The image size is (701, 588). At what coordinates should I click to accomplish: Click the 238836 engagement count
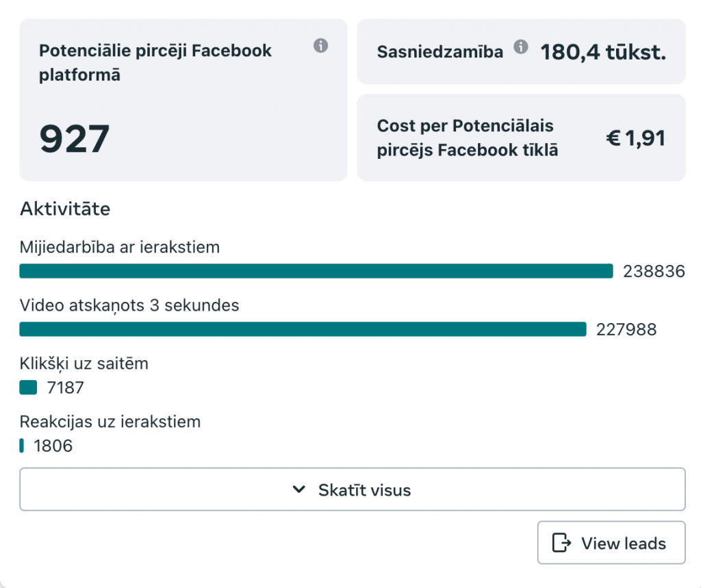point(654,272)
